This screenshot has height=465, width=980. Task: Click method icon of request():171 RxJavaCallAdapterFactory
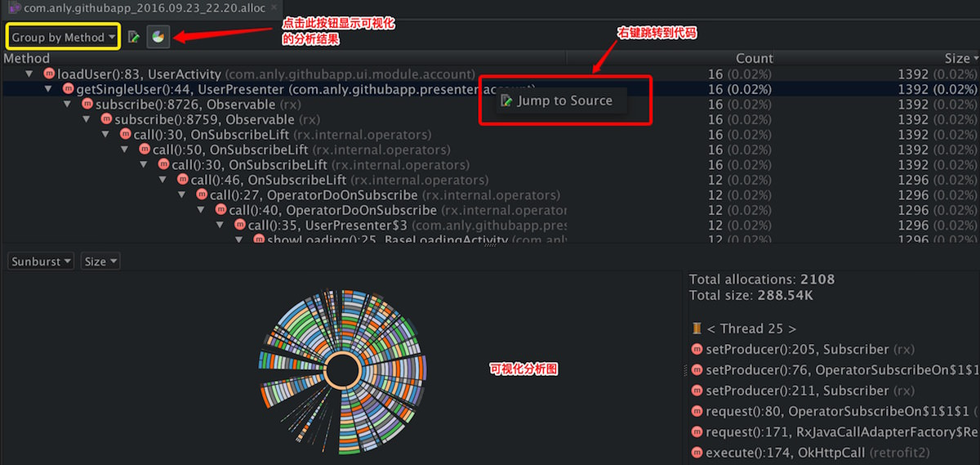[x=697, y=431]
